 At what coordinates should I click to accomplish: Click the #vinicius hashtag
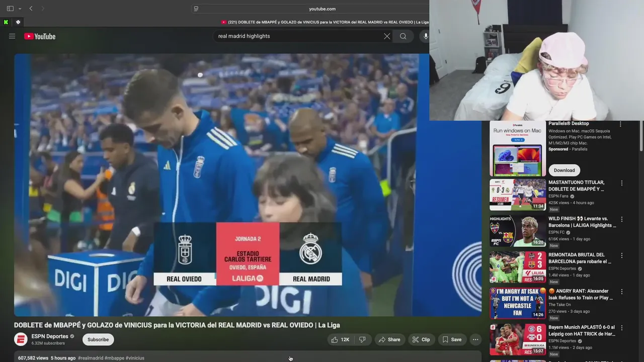pos(135,358)
